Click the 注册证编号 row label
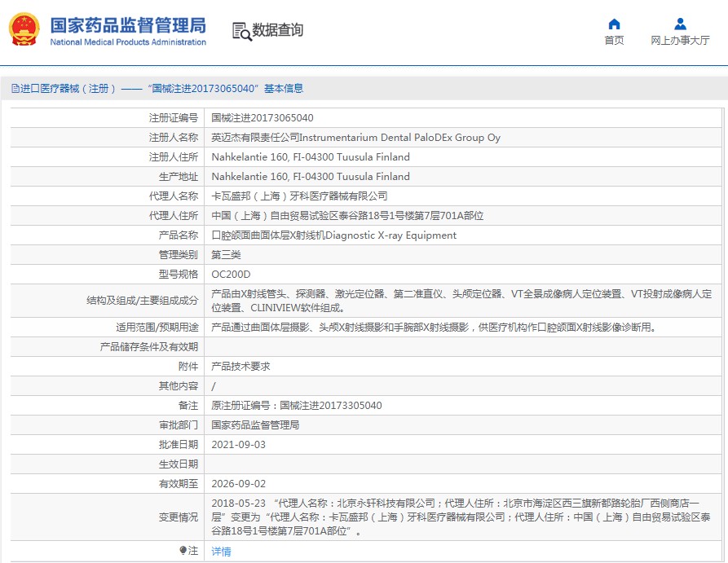Image resolution: width=728 pixels, height=563 pixels. coord(174,118)
